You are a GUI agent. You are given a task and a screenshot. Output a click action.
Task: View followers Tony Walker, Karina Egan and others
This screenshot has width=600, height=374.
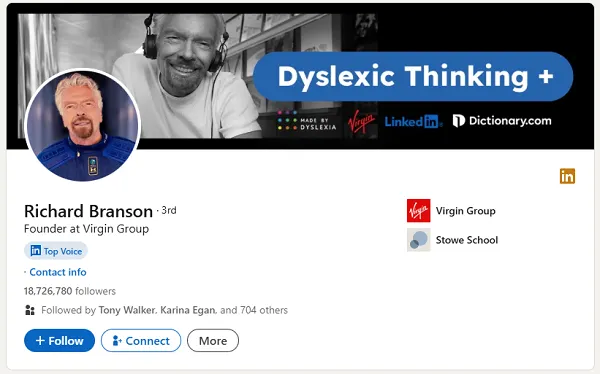point(164,310)
